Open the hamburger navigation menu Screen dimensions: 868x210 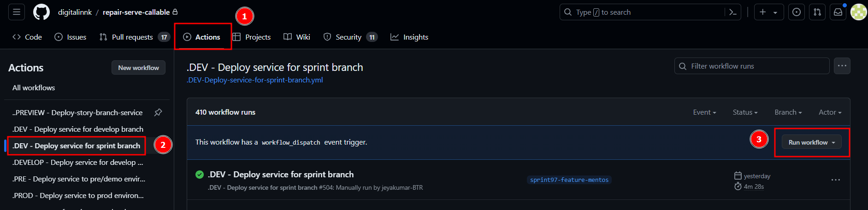pyautogui.click(x=17, y=12)
